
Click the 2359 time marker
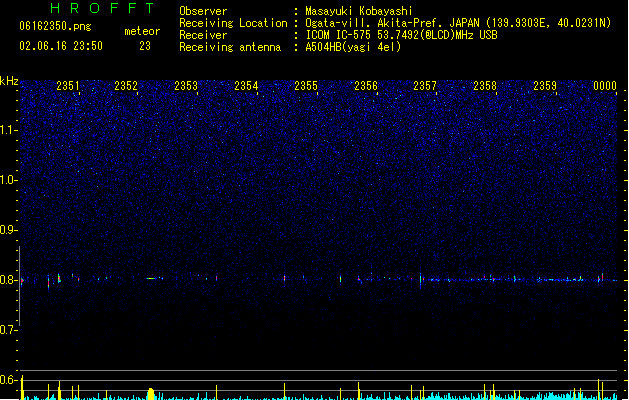click(x=545, y=86)
